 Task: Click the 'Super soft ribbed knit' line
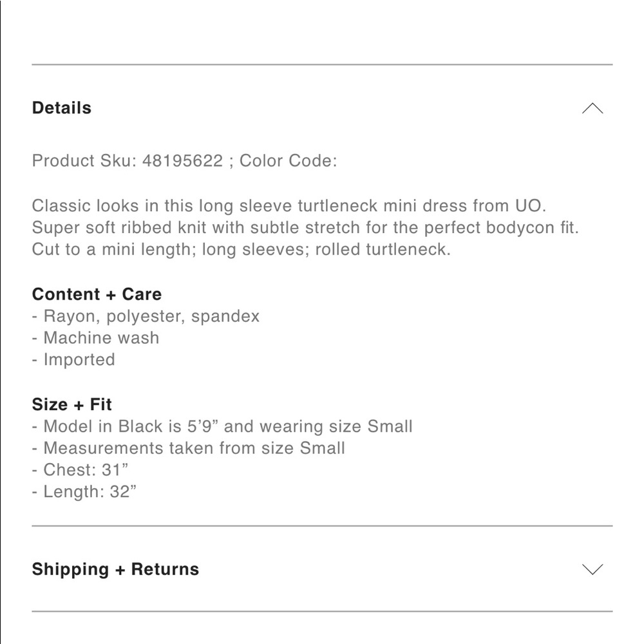click(305, 228)
